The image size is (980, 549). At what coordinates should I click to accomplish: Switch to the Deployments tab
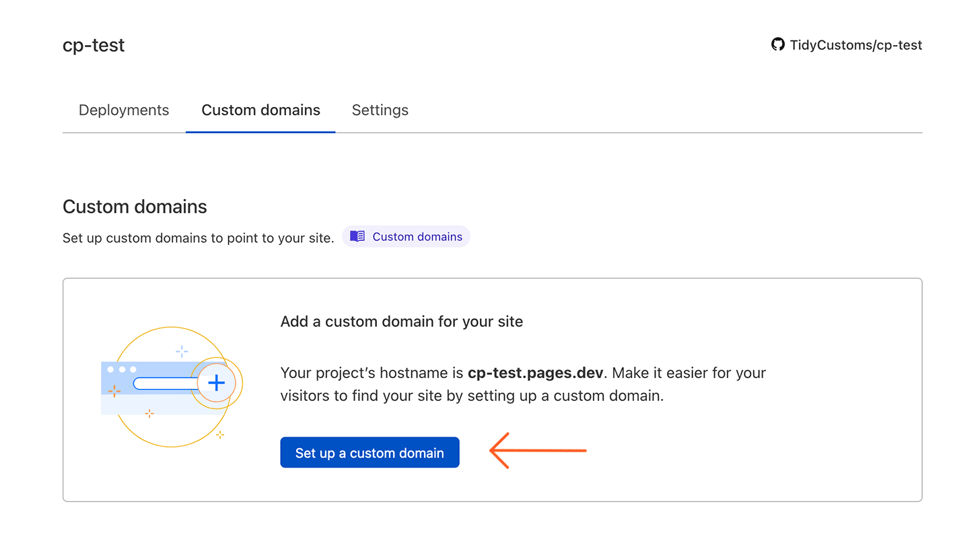coord(124,110)
